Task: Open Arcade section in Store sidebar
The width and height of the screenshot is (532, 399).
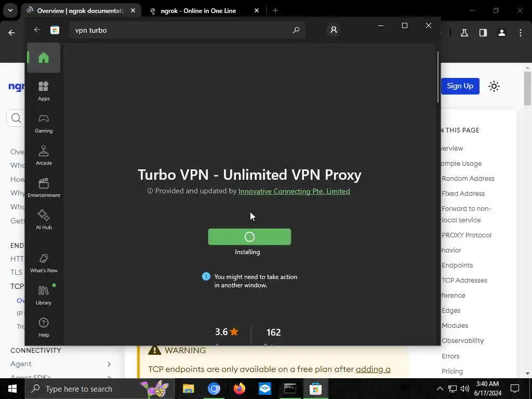Action: (x=44, y=155)
